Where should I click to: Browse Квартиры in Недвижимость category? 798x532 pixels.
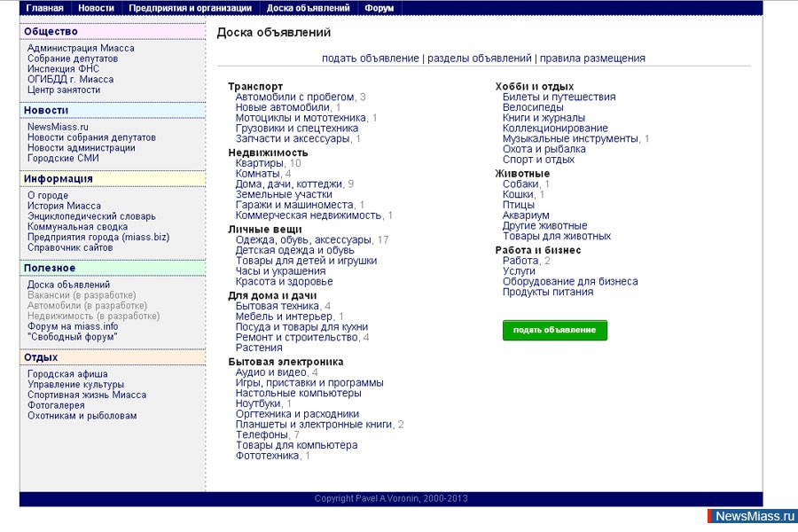tap(260, 162)
